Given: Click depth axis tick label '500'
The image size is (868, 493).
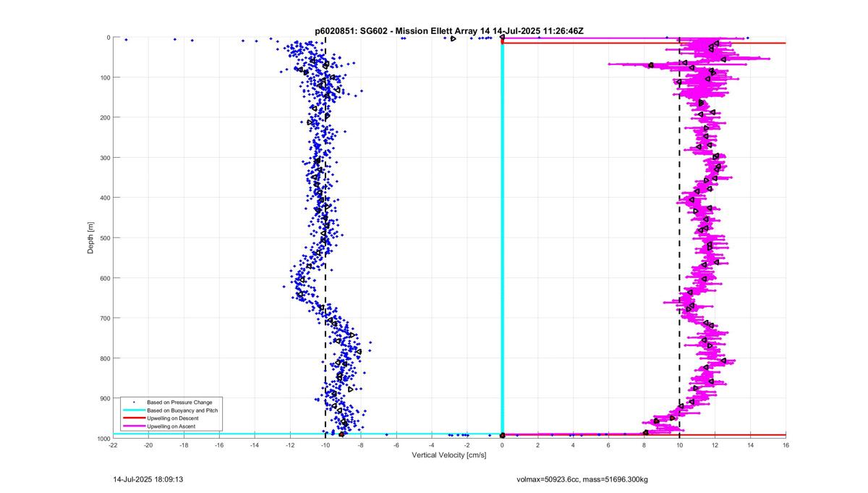Looking at the screenshot, I should click(104, 238).
